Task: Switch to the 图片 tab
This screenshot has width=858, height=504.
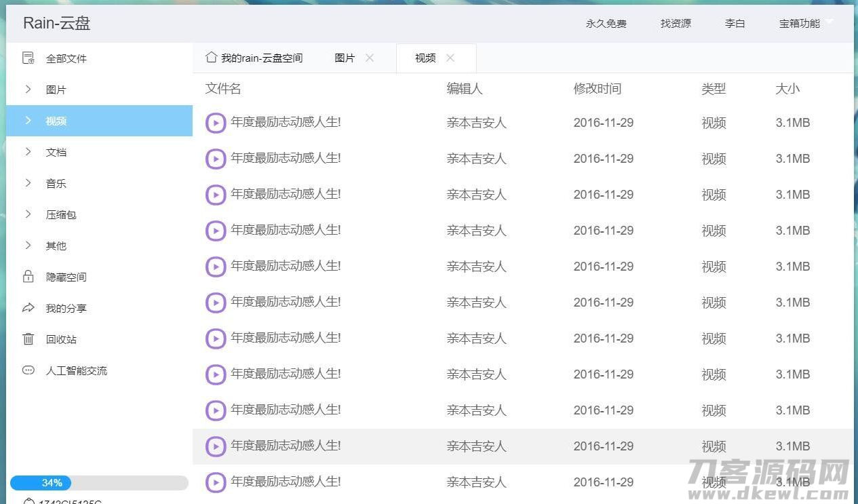Action: point(345,58)
